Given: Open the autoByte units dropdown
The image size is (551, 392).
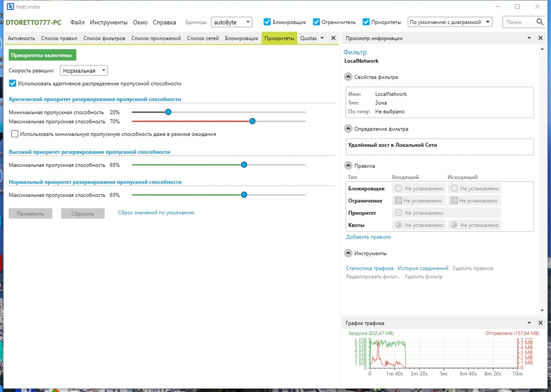Looking at the screenshot, I should pos(231,22).
